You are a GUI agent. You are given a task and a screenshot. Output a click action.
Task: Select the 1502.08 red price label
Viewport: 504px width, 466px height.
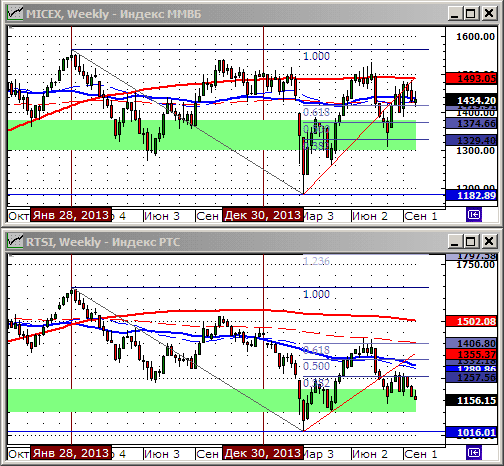[x=471, y=321]
